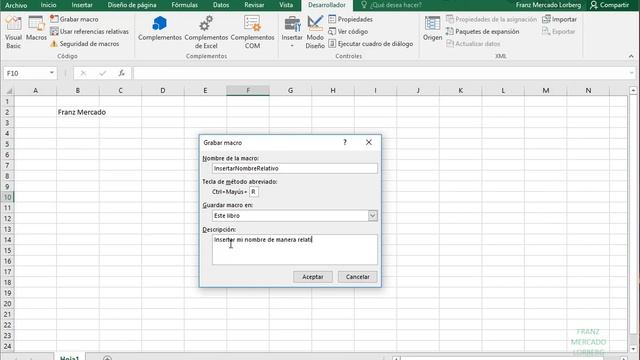Select column F header
The height and width of the screenshot is (360, 640).
248,91
